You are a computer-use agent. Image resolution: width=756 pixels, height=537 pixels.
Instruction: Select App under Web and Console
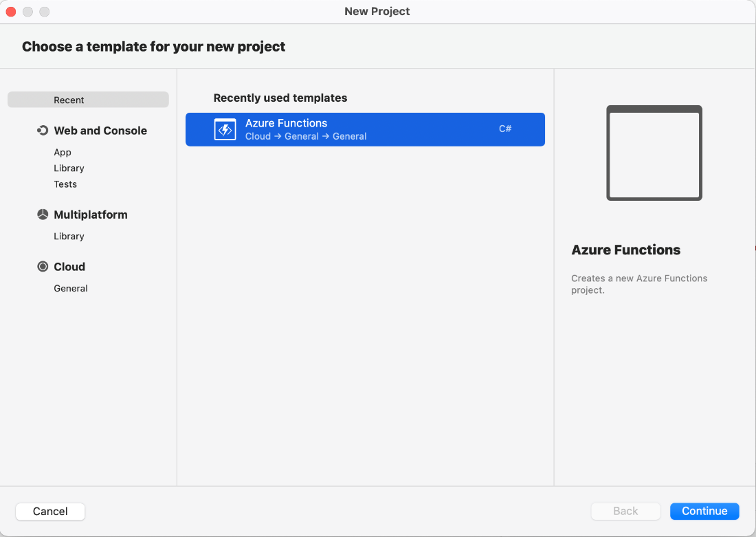(x=63, y=152)
